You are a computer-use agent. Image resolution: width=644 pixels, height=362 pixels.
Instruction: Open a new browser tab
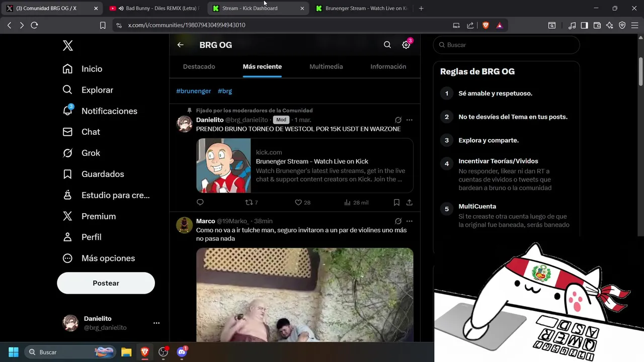click(x=421, y=8)
